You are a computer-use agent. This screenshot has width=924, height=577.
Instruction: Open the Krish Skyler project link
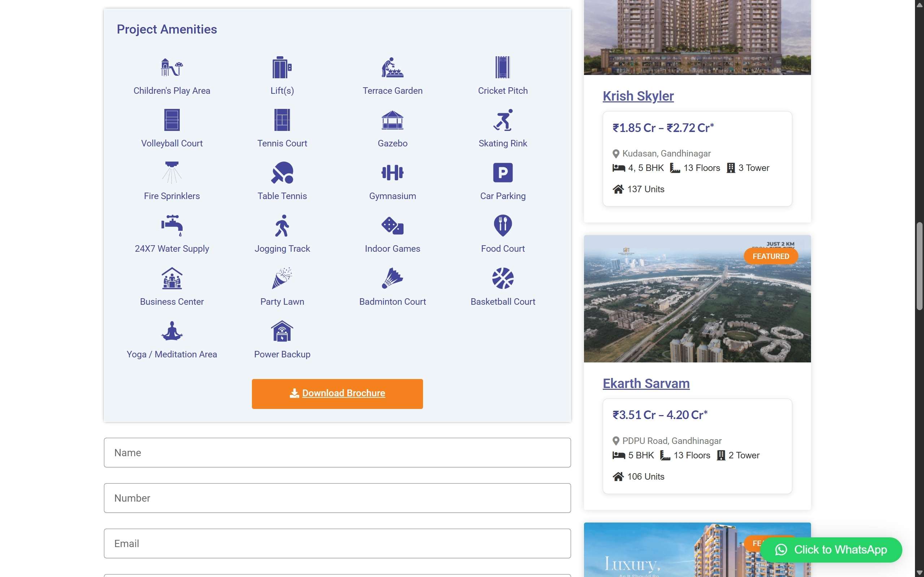(638, 96)
